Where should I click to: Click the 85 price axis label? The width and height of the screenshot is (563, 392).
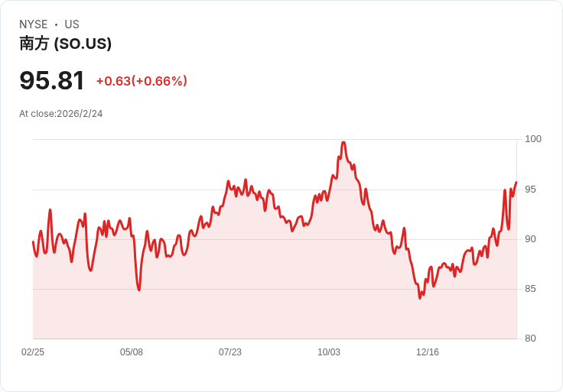[x=531, y=289]
